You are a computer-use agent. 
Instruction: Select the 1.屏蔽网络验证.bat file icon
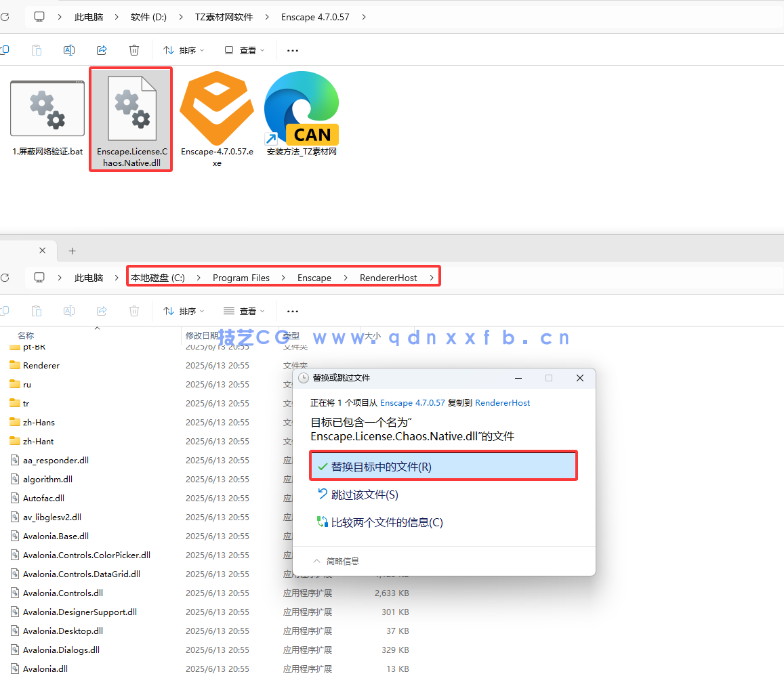47,108
